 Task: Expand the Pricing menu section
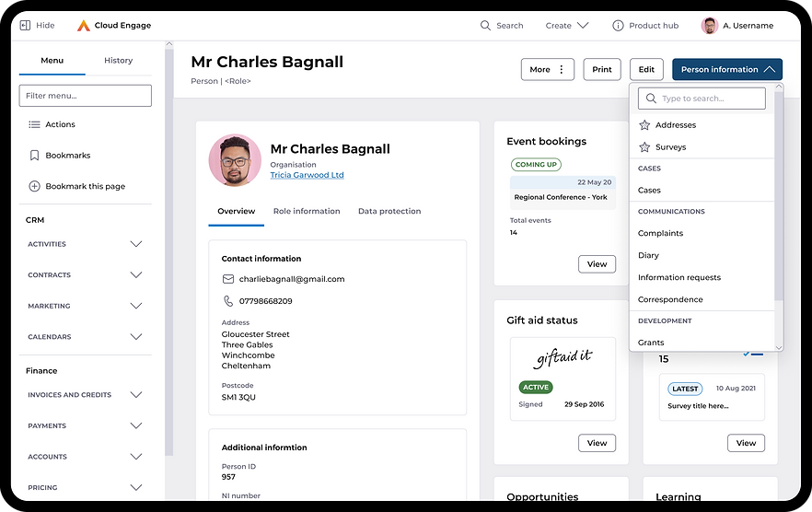[136, 488]
